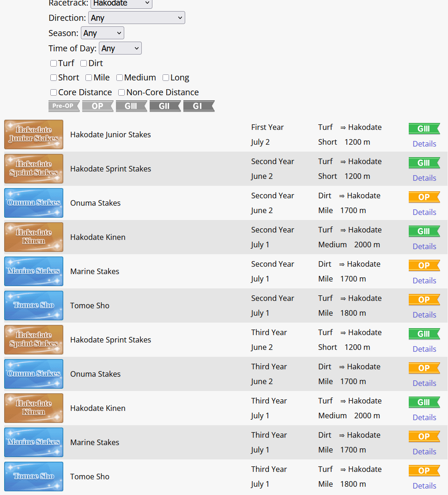Filter by GI grade ribbon

[x=199, y=106]
